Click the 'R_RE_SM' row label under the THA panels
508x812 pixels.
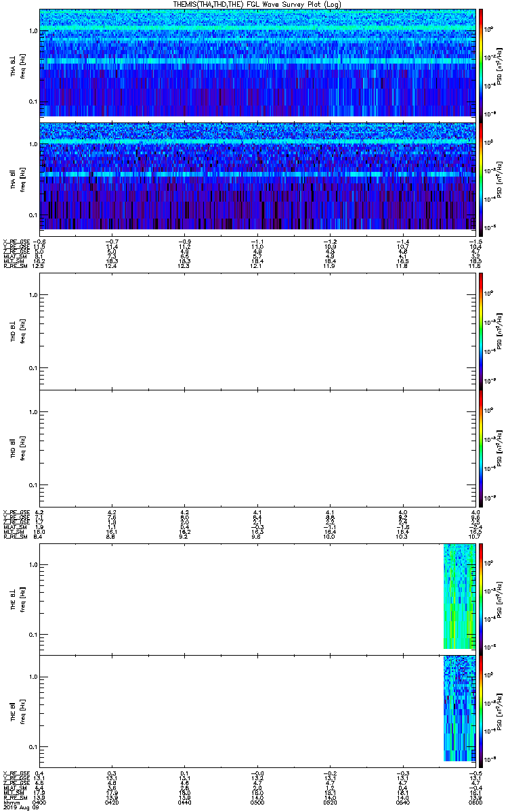click(x=14, y=266)
